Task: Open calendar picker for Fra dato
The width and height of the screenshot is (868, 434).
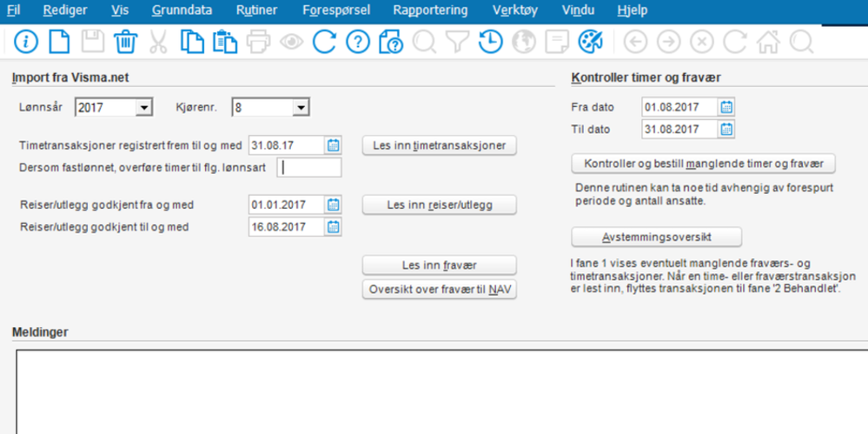Action: click(726, 107)
